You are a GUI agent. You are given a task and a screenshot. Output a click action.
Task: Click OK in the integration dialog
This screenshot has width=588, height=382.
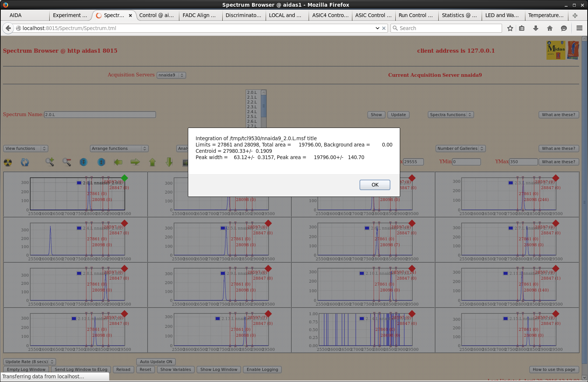[x=375, y=185]
